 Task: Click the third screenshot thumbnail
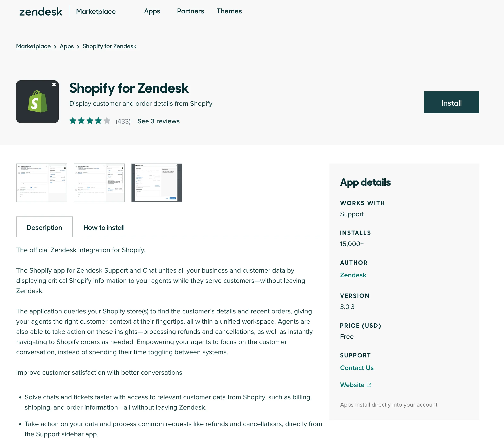156,182
